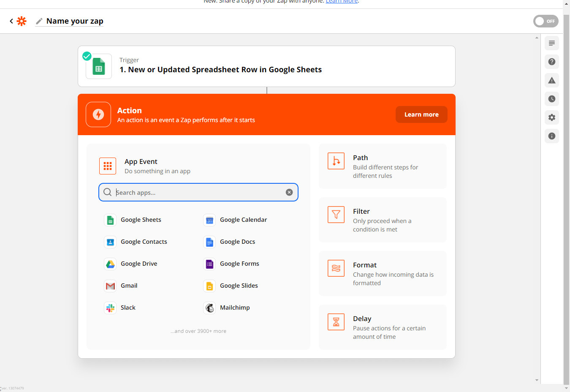Click the App Event grid icon
The image size is (570, 392).
108,166
